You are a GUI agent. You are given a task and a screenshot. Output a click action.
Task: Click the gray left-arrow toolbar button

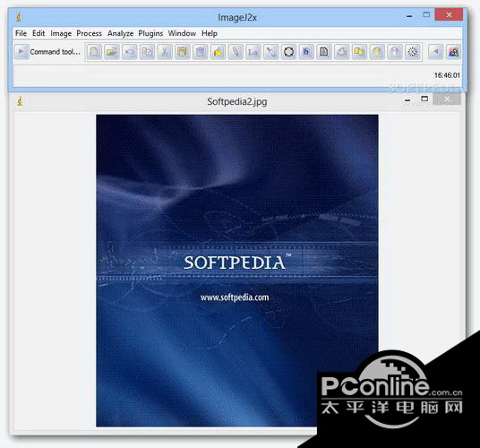click(x=435, y=52)
